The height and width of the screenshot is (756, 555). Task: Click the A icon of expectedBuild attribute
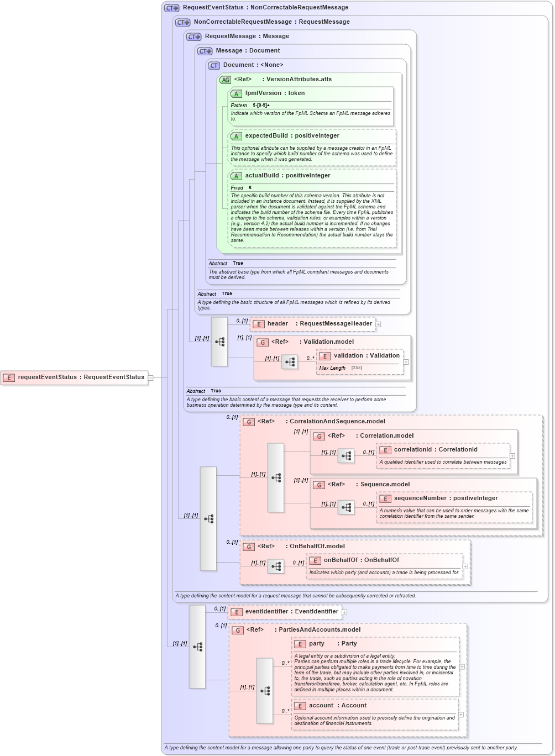coord(236,136)
